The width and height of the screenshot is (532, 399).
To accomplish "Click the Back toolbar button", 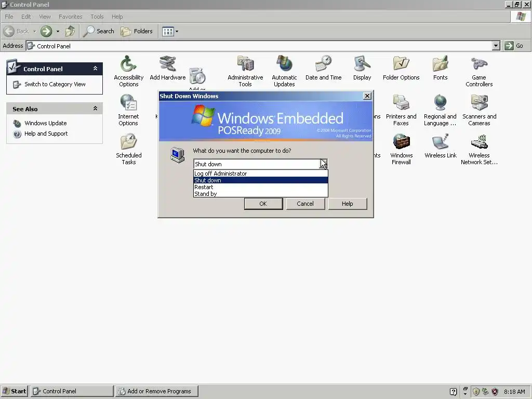I will 16,31.
